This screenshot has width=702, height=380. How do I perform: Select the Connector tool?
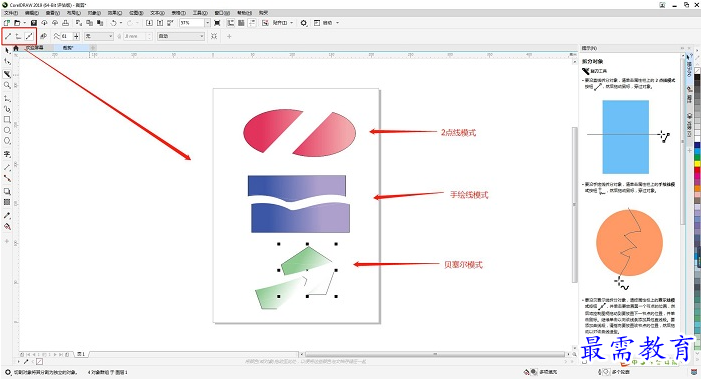pyautogui.click(x=7, y=178)
